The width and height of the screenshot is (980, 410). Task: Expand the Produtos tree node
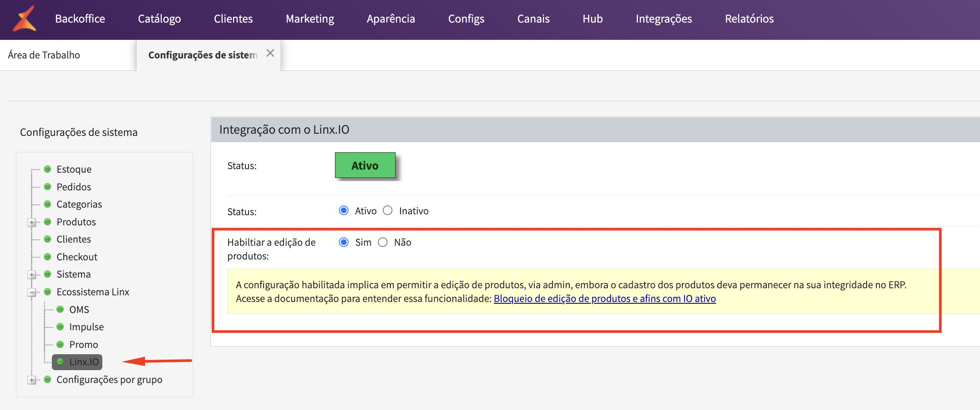tap(32, 222)
